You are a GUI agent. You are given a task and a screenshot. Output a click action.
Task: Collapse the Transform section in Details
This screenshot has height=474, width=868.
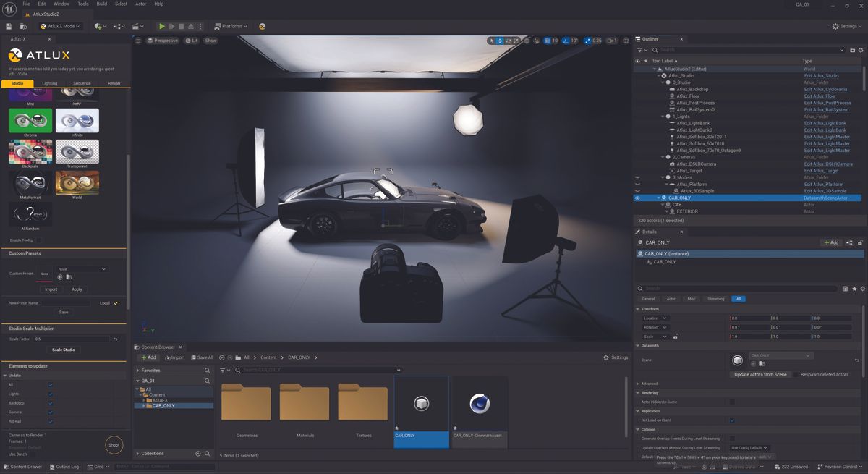pos(637,309)
